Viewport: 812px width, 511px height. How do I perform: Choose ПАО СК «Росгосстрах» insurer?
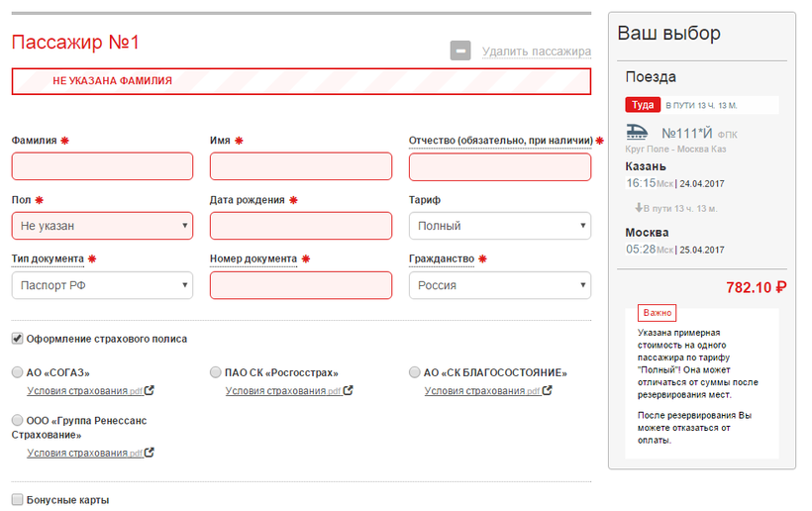tap(216, 372)
